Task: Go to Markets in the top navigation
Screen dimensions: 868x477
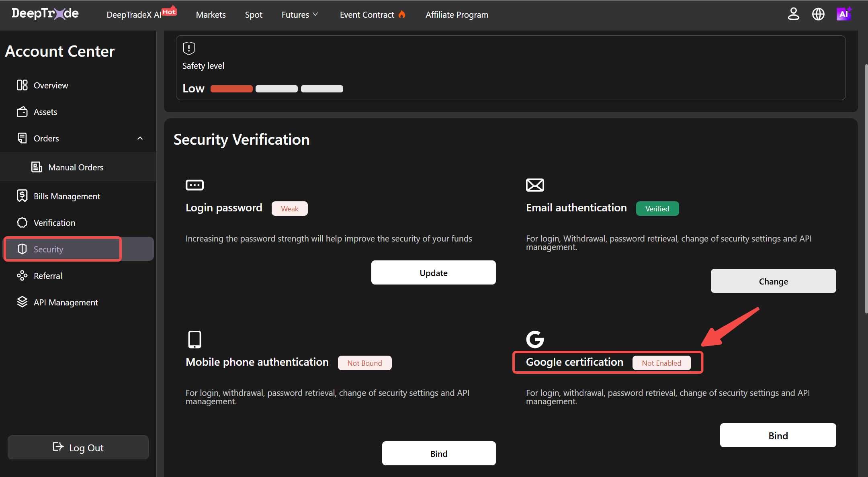Action: coord(211,14)
